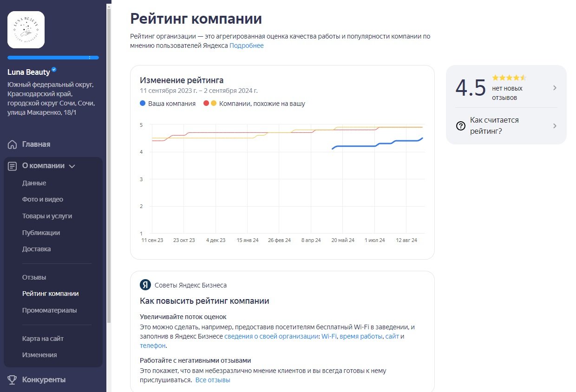Click the verified badge beside Luna Beauty
The height and width of the screenshot is (392, 576).
[x=54, y=70]
